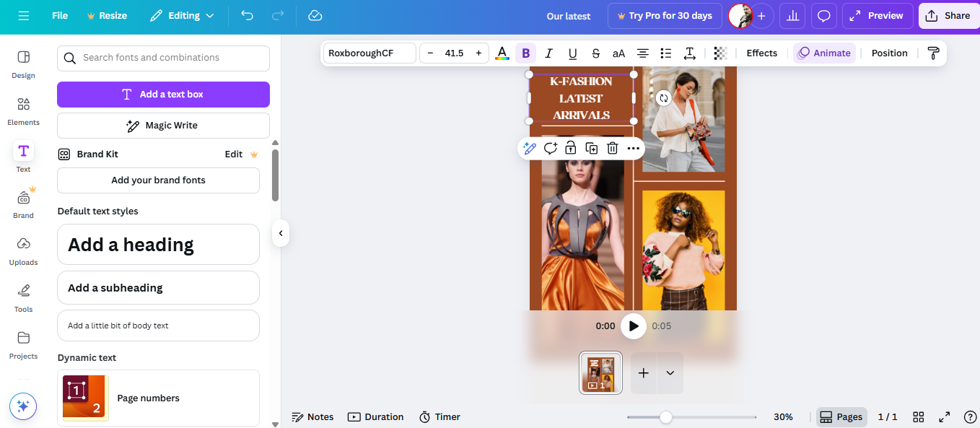Screen dimensions: 980x428
Task: Duplicate the selected element
Action: point(591,149)
